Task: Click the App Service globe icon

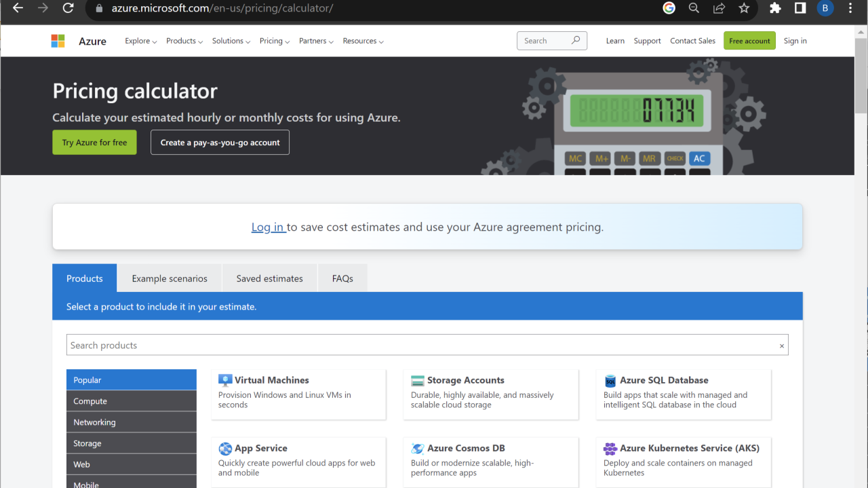Action: pos(225,449)
